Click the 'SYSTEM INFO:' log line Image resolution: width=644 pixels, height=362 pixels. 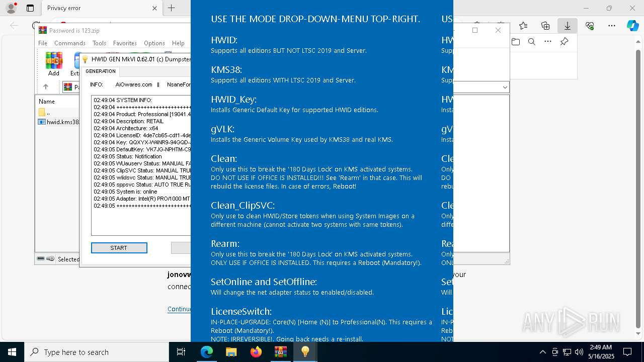(123, 100)
